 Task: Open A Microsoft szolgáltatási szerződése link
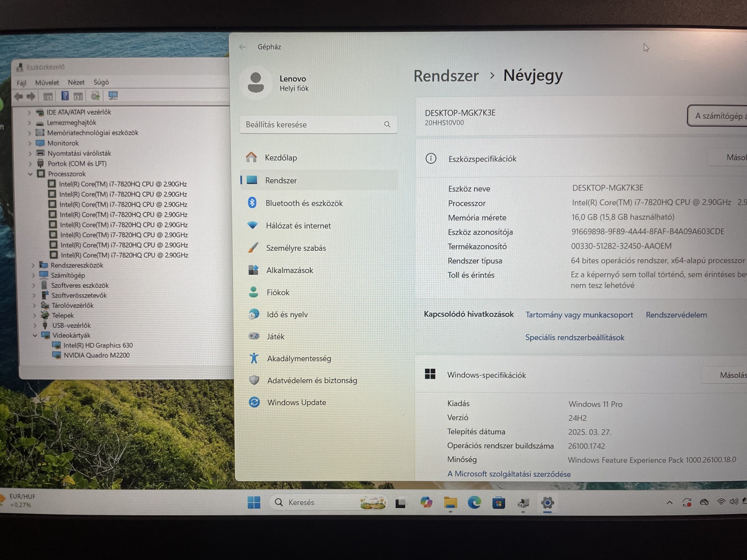(509, 474)
